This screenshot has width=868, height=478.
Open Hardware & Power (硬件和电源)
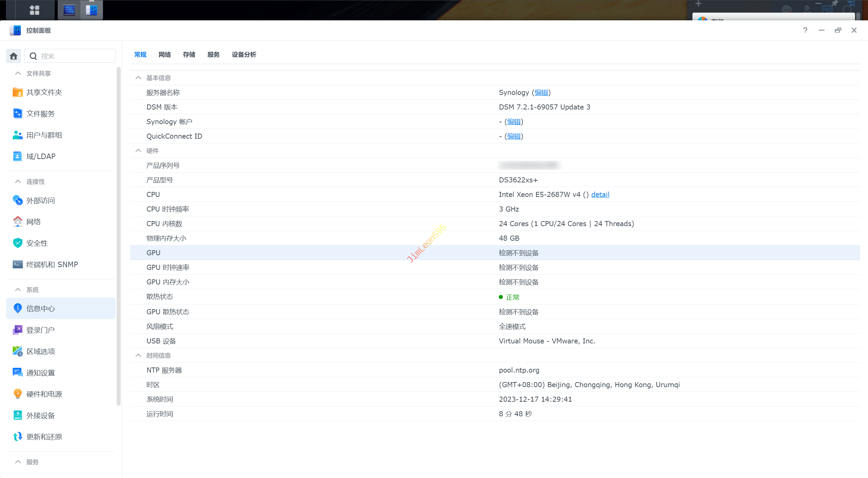pos(44,394)
